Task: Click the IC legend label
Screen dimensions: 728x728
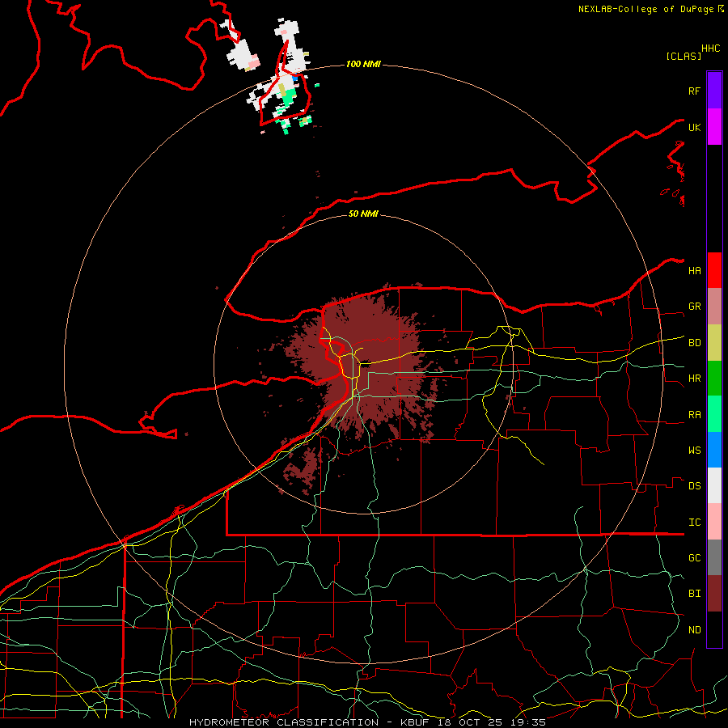Action: point(695,523)
